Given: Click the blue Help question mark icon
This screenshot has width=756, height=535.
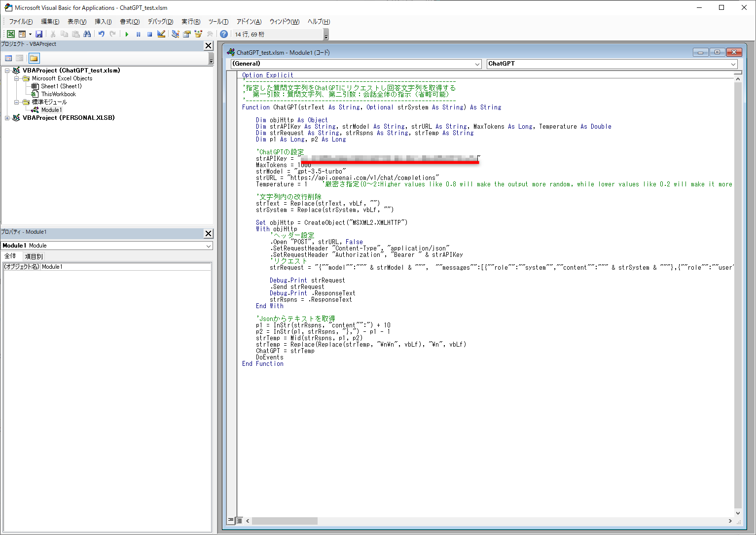Looking at the screenshot, I should 224,34.
